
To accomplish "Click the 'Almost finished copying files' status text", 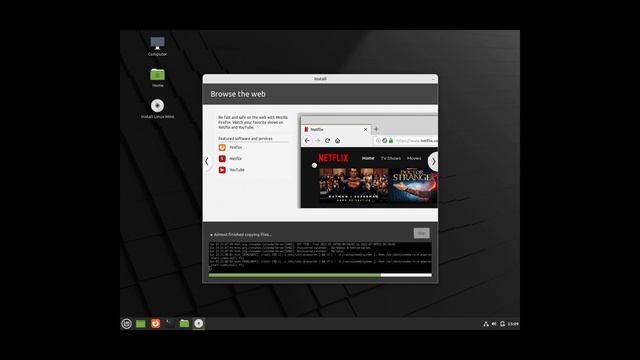I will coord(242,235).
